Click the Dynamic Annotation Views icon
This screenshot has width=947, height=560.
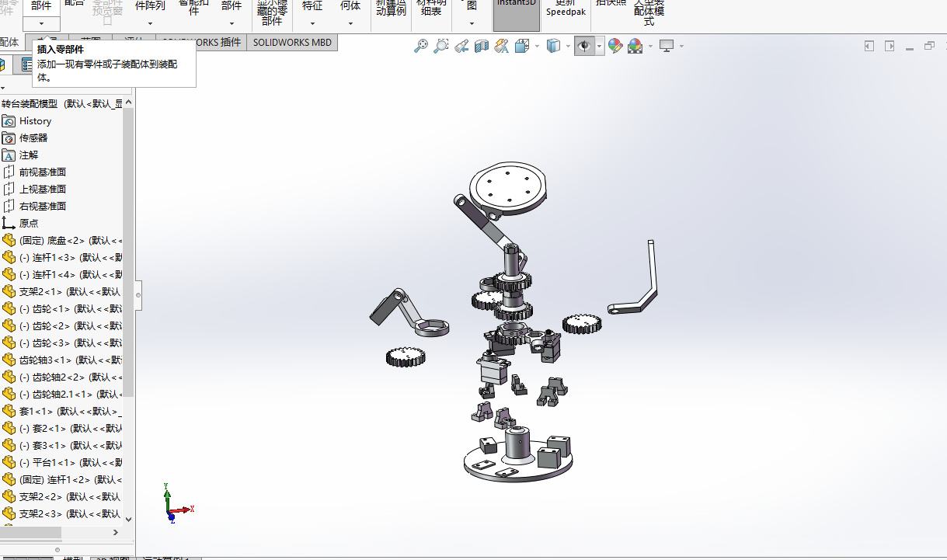pos(502,46)
